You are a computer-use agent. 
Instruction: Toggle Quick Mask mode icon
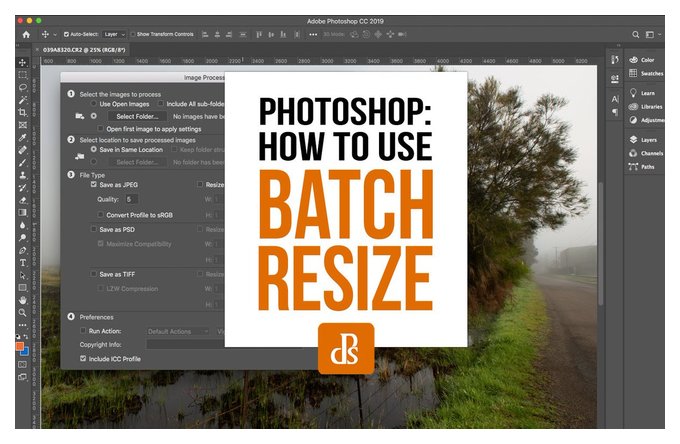point(23,365)
